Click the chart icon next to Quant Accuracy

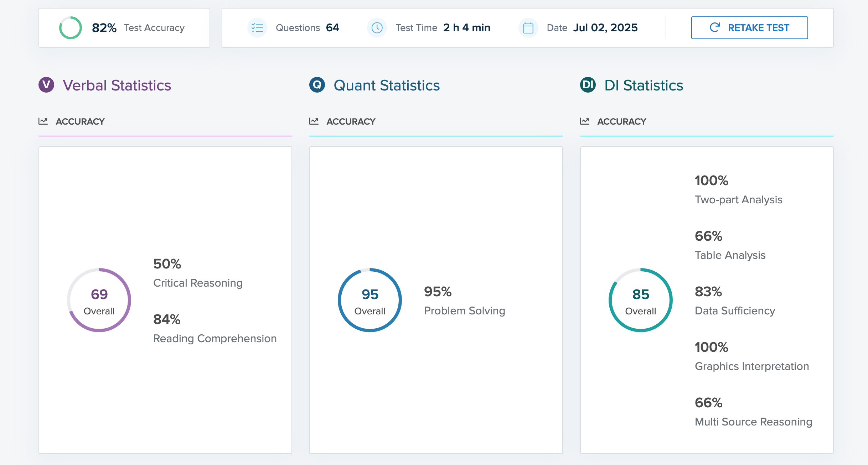(x=314, y=121)
